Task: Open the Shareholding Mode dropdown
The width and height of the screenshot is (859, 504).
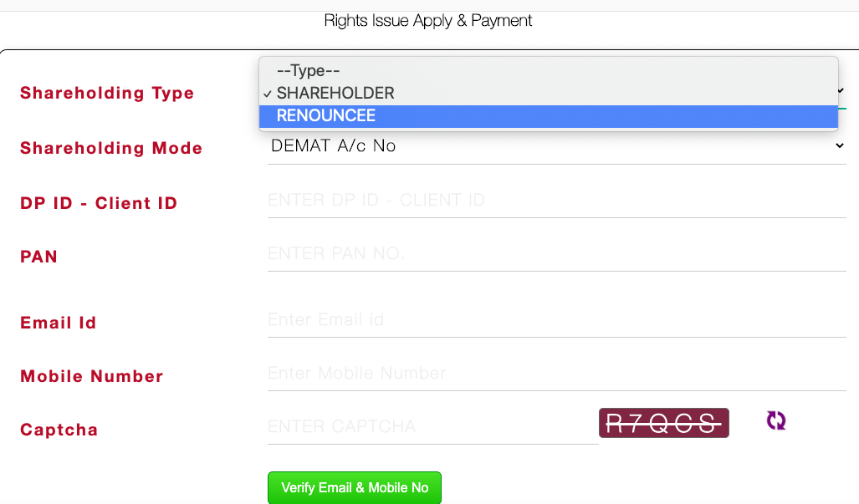Action: tap(556, 146)
